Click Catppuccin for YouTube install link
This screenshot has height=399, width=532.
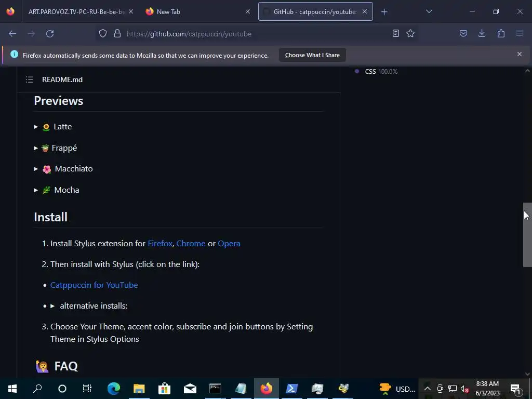[x=94, y=285]
